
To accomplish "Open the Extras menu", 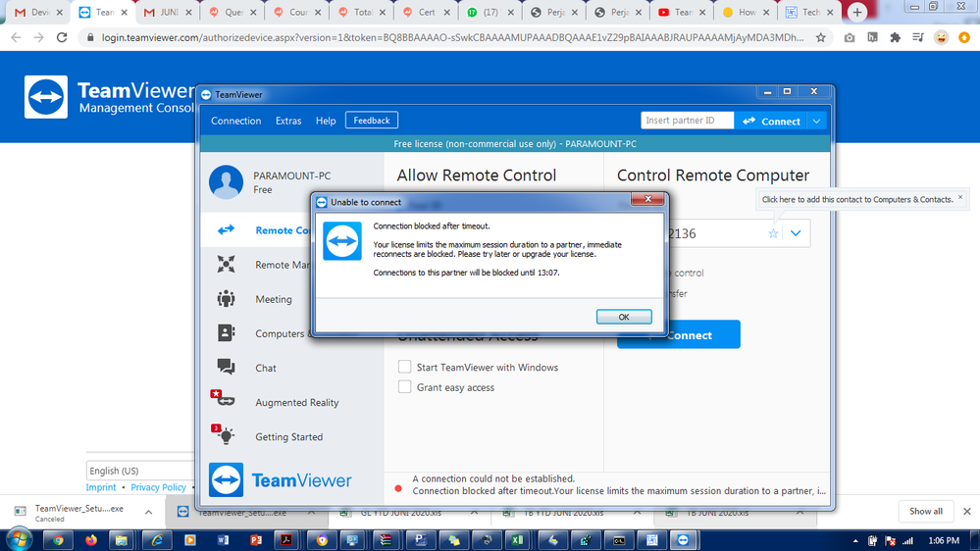I will [x=288, y=121].
